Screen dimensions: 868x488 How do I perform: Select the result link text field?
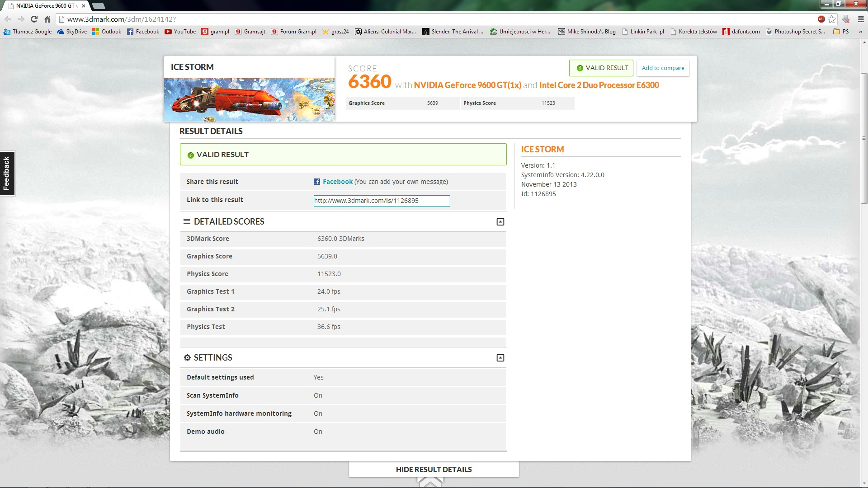[x=382, y=201]
